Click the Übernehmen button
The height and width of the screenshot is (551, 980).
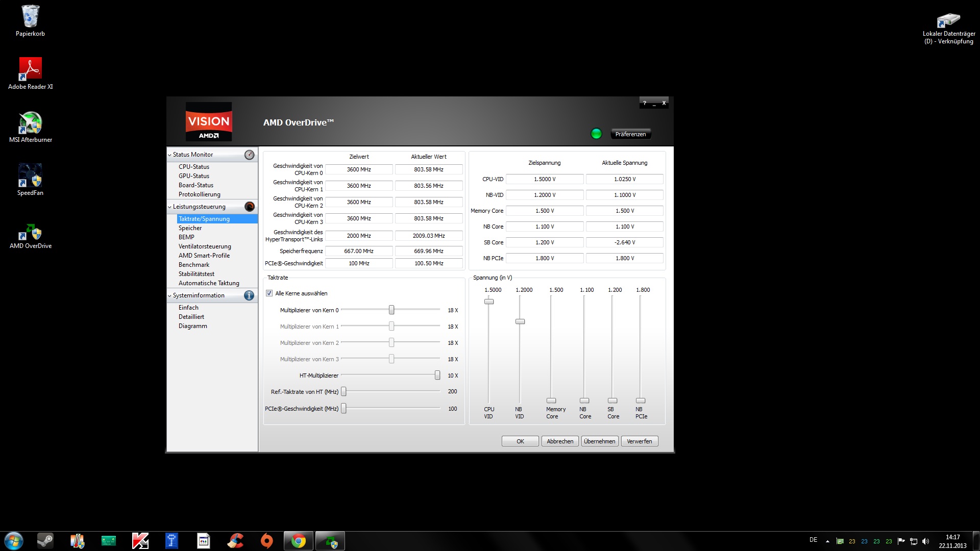(599, 441)
